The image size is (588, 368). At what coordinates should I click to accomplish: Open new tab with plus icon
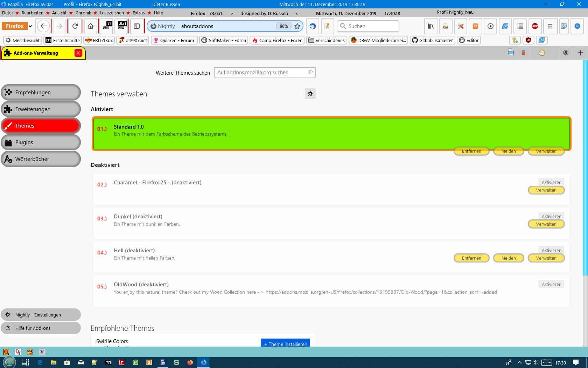click(580, 53)
